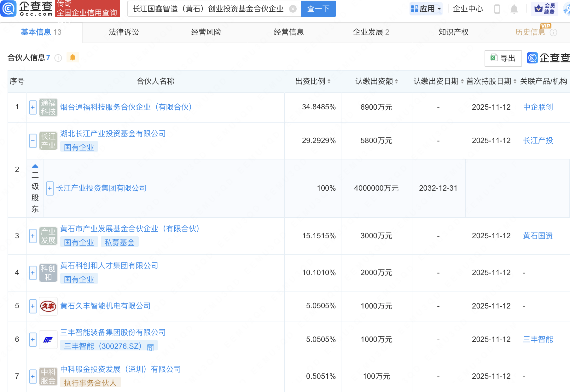The height and width of the screenshot is (392, 570).
Task: Sort by 首次持股日期 column
Action: click(515, 81)
